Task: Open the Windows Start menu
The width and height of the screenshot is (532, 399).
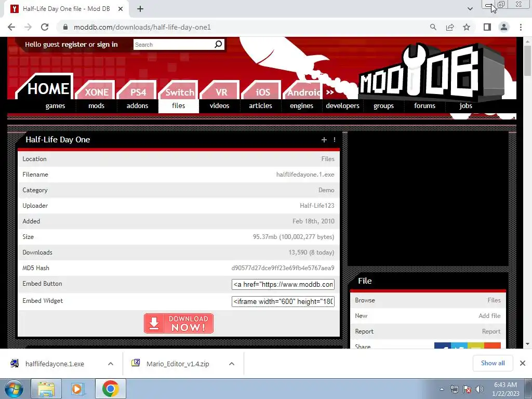Action: [14, 389]
